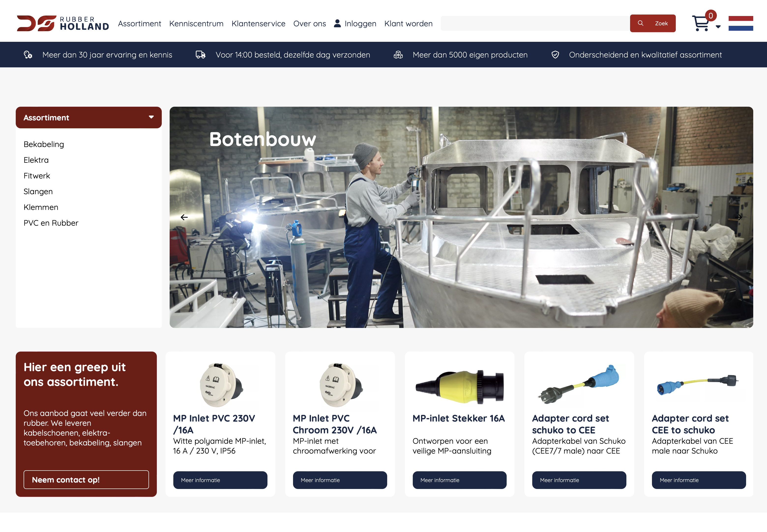Open the Dutch flag language selector
Viewport: 767px width, 532px height.
[x=741, y=23]
